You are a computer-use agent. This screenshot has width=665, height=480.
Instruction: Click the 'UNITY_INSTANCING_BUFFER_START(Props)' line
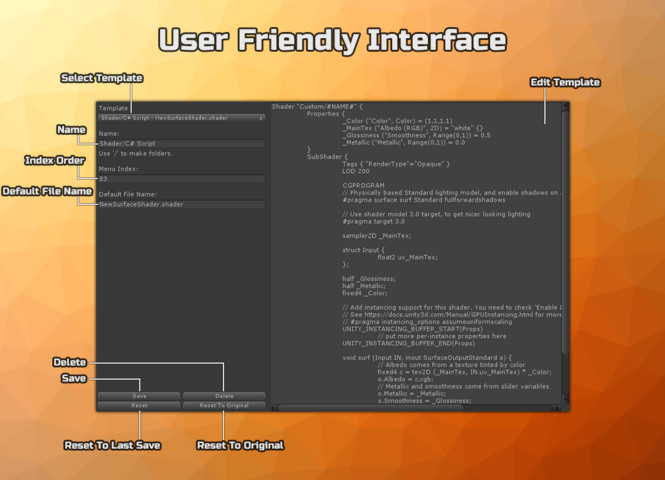pos(412,329)
